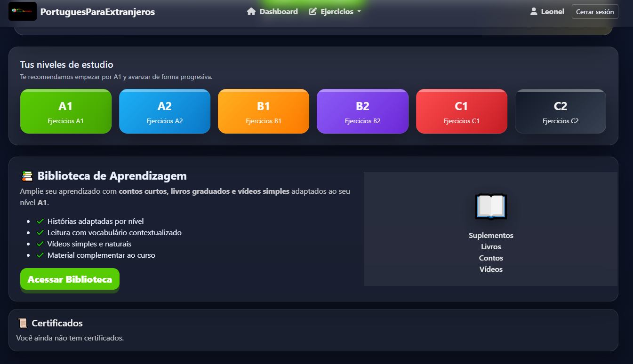Click the user profile icon beside Leonel
The width and height of the screenshot is (633, 364).
click(534, 11)
